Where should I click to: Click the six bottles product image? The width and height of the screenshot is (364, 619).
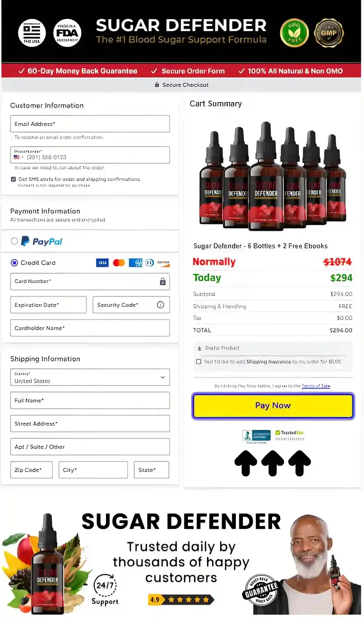coord(273,176)
